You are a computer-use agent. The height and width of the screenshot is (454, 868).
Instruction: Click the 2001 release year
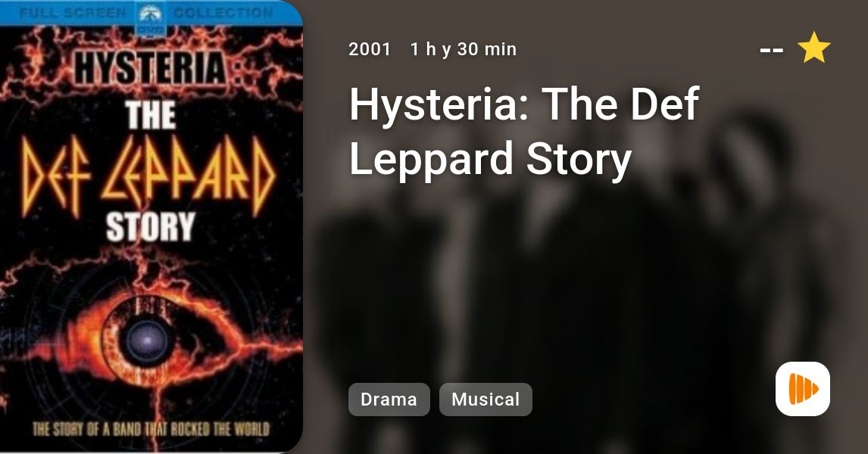pos(370,49)
